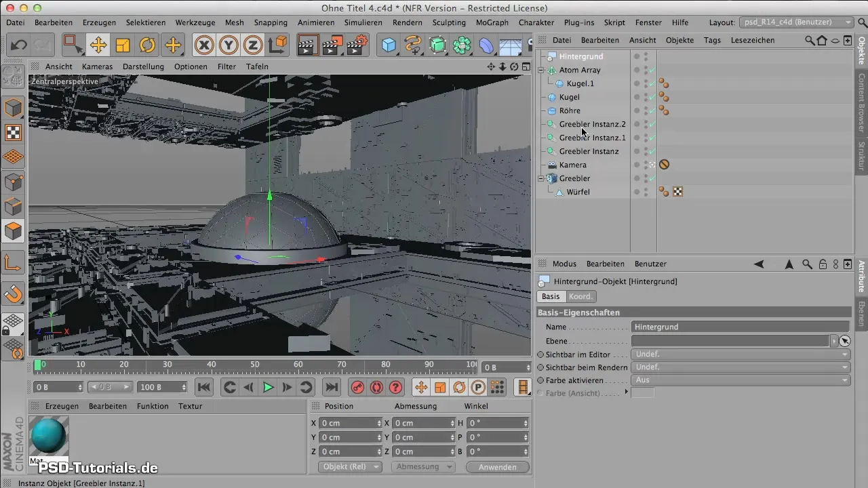Toggle Snap magnet icon

pyautogui.click(x=13, y=293)
